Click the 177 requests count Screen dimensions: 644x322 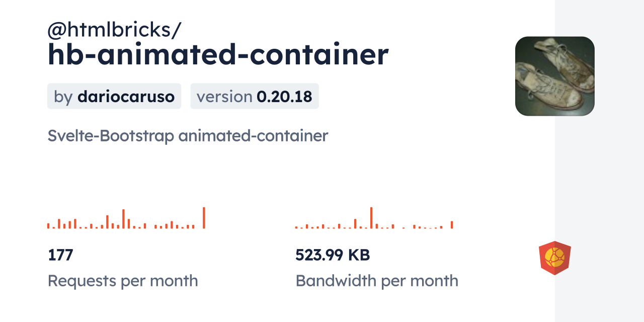60,255
